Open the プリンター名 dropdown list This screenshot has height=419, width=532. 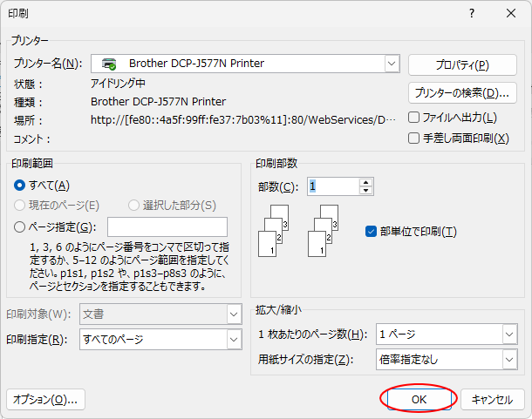tap(392, 64)
